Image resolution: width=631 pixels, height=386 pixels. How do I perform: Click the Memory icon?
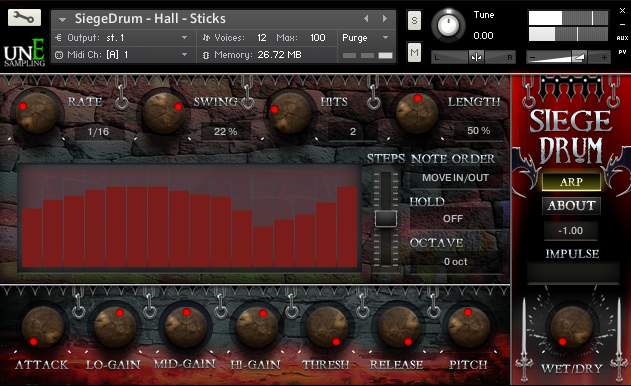coord(206,55)
